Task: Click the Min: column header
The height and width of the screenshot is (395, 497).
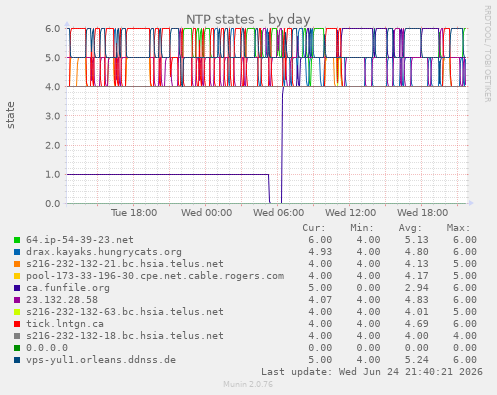Action: tap(362, 228)
